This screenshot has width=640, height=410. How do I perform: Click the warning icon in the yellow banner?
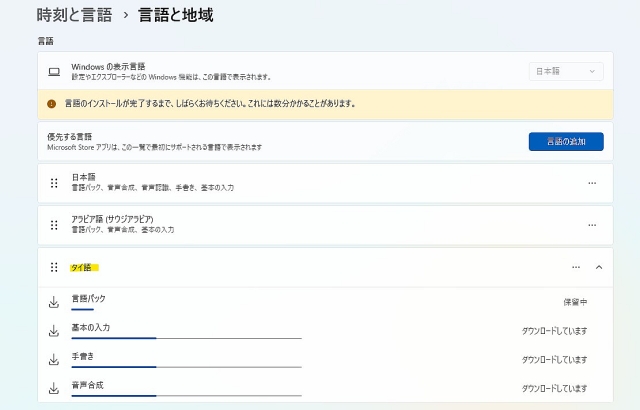click(x=52, y=103)
